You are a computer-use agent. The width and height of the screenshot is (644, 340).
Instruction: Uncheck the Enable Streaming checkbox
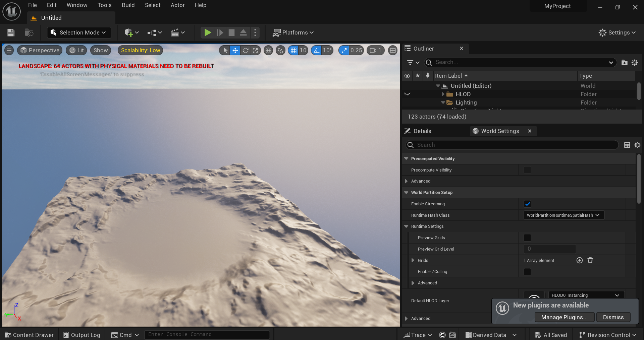point(527,204)
